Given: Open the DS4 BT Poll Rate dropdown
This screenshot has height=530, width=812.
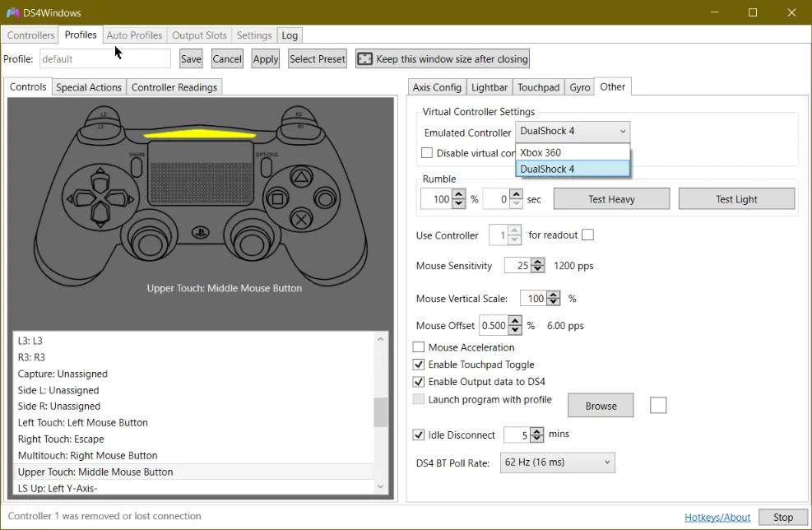Looking at the screenshot, I should 556,463.
